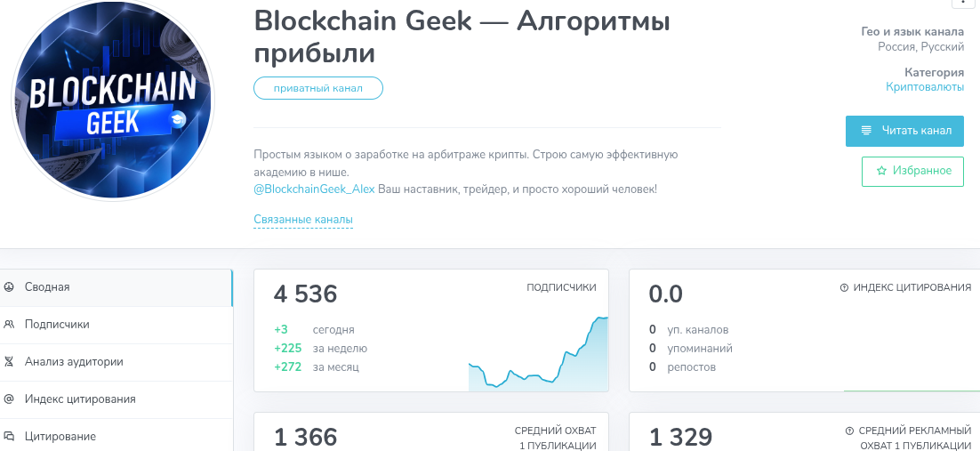
Task: Click the приватный канал badge
Action: [x=318, y=88]
